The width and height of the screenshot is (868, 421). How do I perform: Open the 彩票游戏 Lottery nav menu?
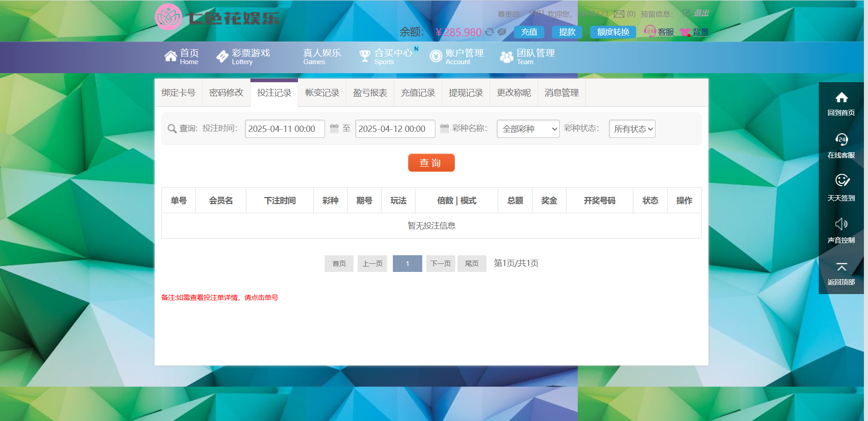point(244,56)
